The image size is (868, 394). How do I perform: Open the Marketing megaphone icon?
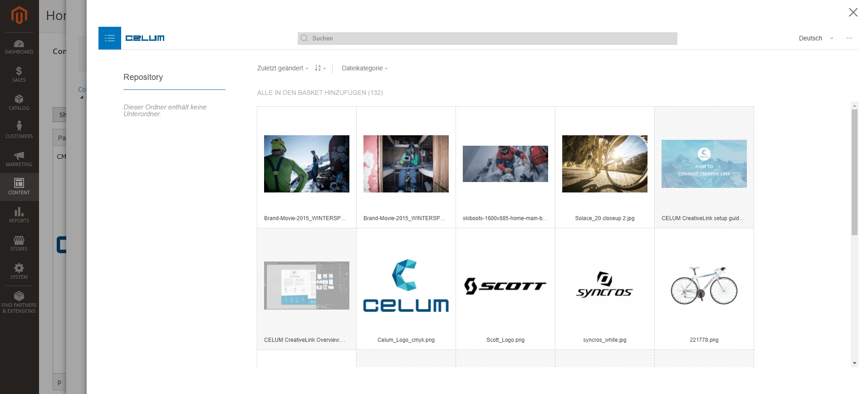[x=19, y=155]
